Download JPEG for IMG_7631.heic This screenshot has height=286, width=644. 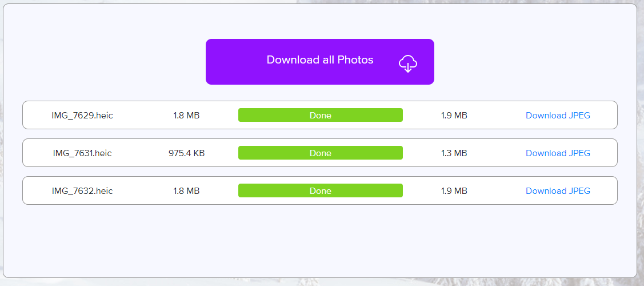pyautogui.click(x=558, y=153)
